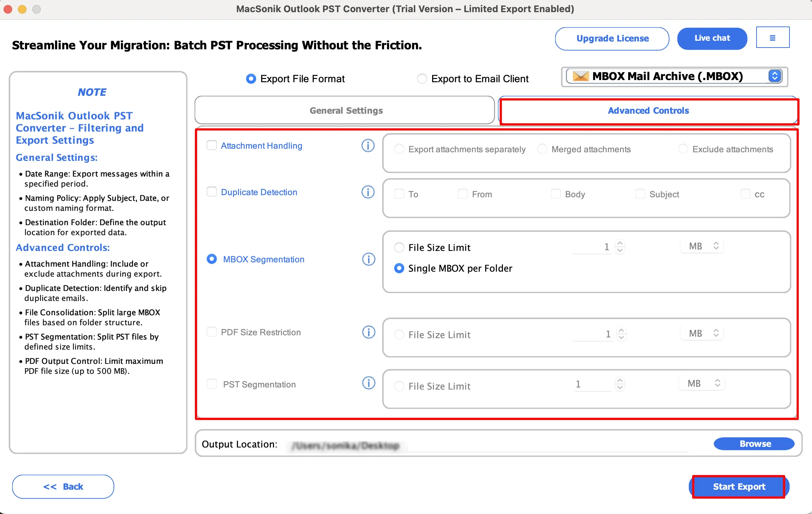Open Live chat
This screenshot has height=514, width=812.
pyautogui.click(x=712, y=38)
